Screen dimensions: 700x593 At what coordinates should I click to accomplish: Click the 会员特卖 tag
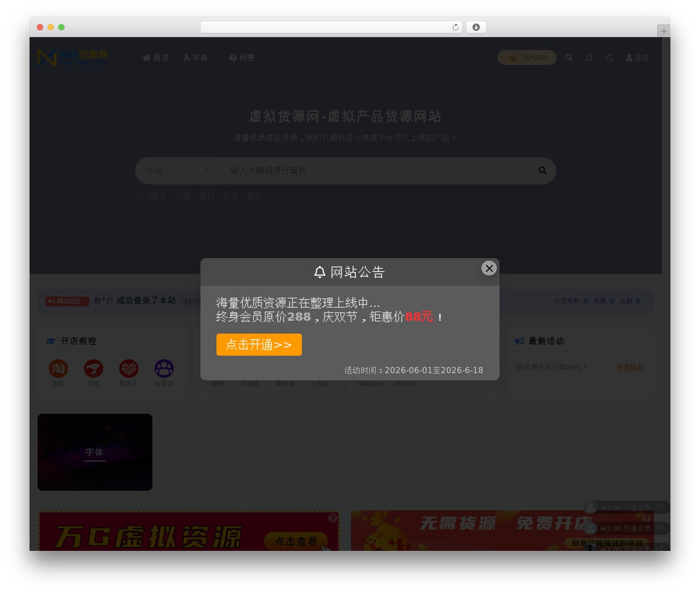pyautogui.click(x=629, y=367)
